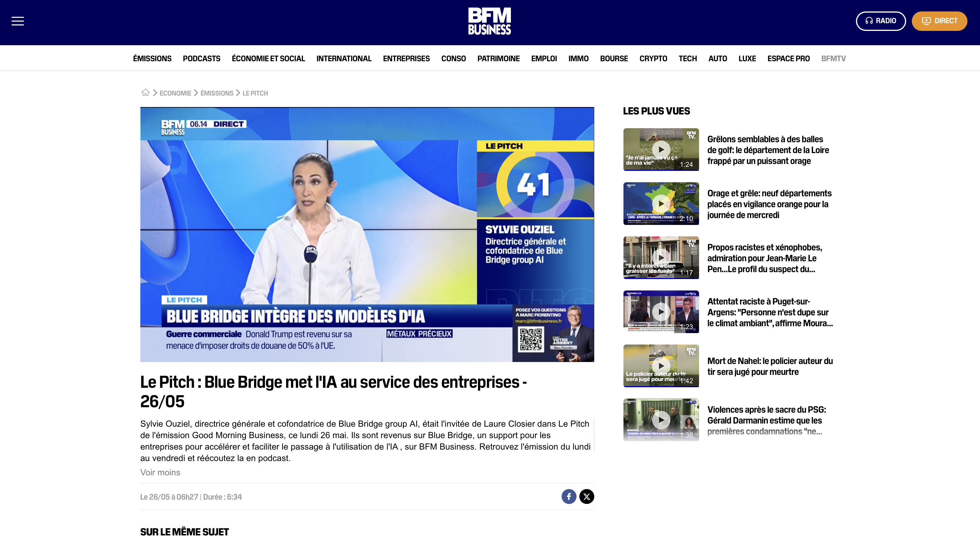This screenshot has height=538, width=980.
Task: Play the graisser les fusils video thumbnail
Action: (661, 257)
